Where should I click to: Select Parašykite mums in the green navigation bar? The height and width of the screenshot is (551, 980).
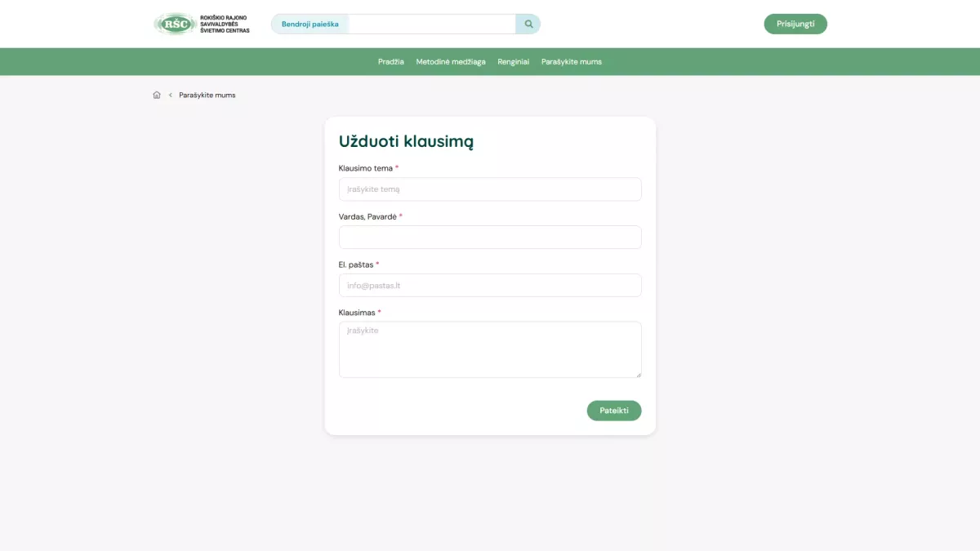(x=572, y=62)
